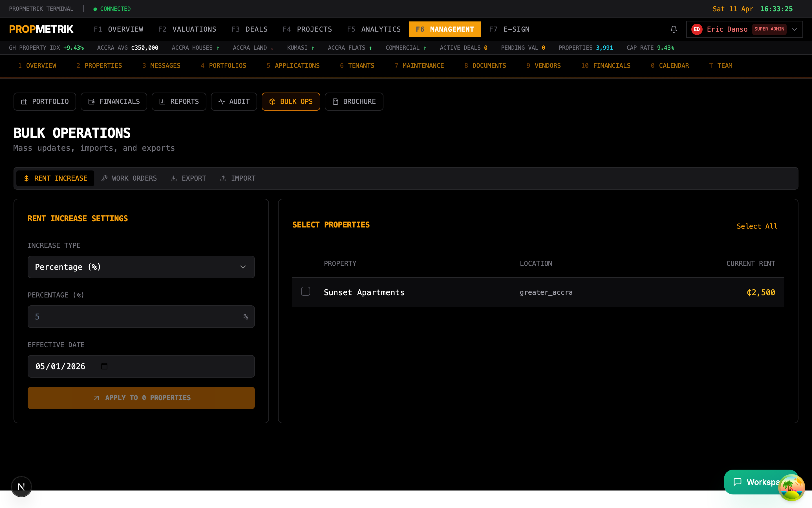Go to the Maintenance sub-tab

click(x=420, y=65)
